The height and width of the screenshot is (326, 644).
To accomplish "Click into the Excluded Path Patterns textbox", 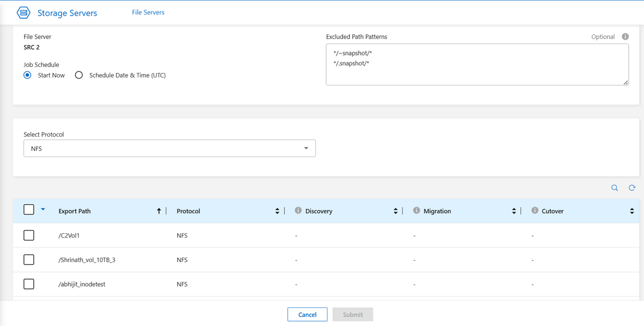I will [477, 64].
